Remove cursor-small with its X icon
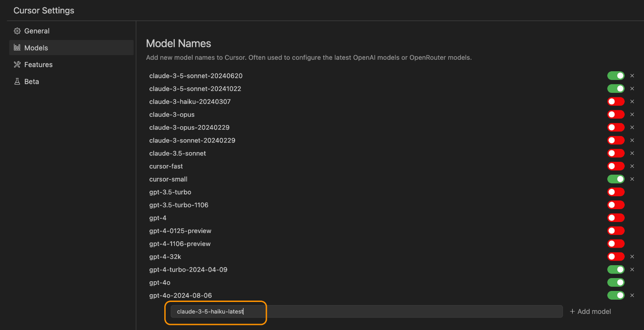Image resolution: width=644 pixels, height=330 pixels. pos(632,179)
